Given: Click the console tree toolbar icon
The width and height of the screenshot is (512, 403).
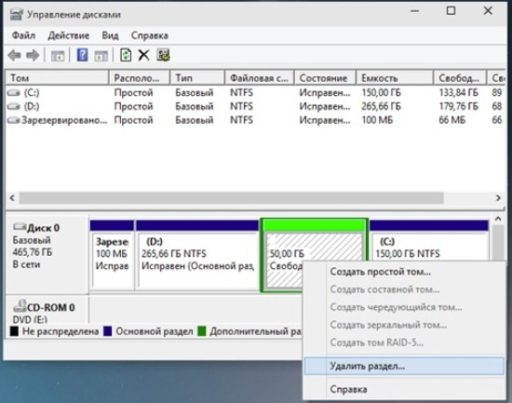Looking at the screenshot, I should point(57,56).
